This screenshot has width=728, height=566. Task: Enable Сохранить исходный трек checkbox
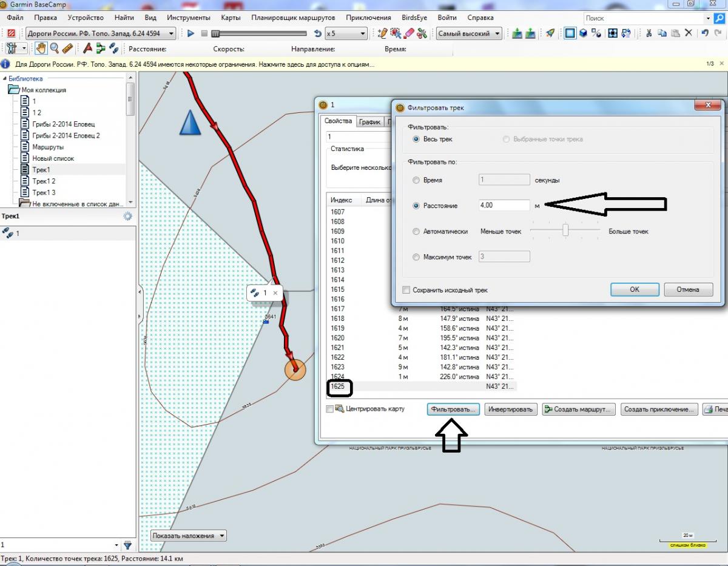(406, 290)
